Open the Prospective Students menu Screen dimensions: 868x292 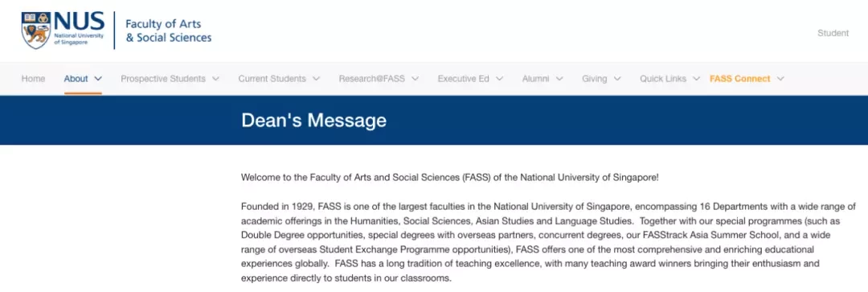click(x=162, y=79)
